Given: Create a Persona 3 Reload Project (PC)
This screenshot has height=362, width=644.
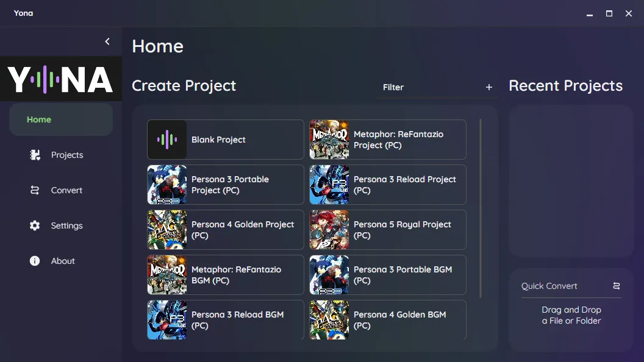Looking at the screenshot, I should (x=388, y=185).
